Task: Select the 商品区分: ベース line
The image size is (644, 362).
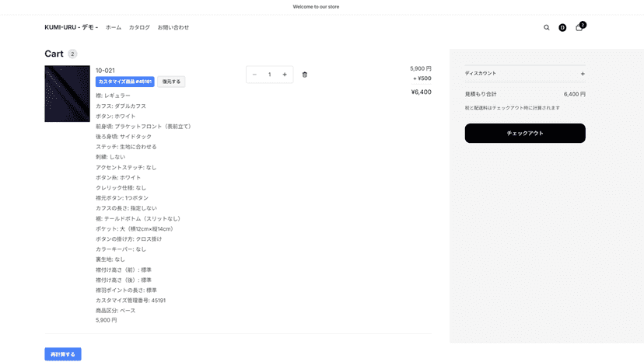Action: 115,311
